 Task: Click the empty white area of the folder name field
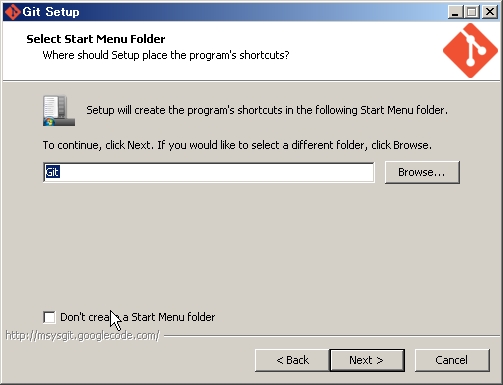[x=217, y=172]
